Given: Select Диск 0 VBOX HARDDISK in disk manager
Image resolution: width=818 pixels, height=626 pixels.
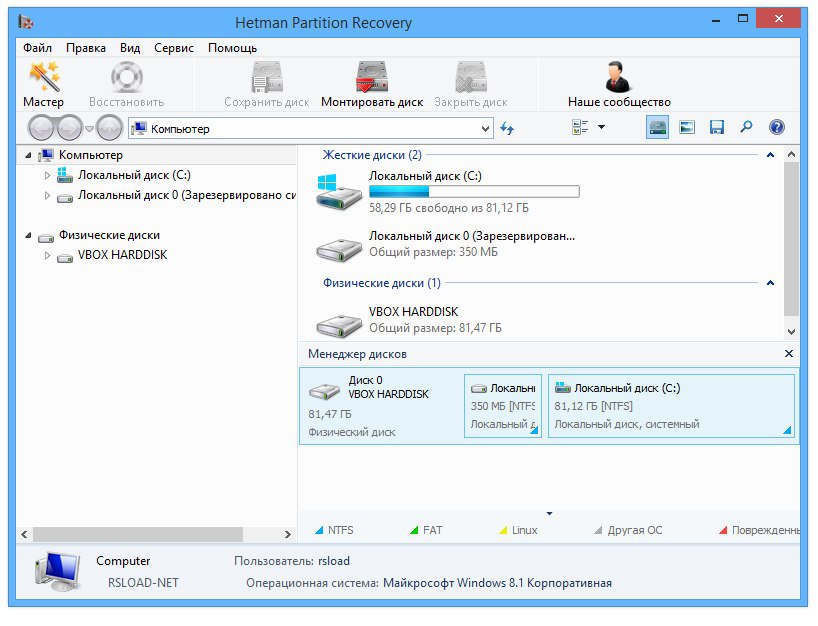Looking at the screenshot, I should tap(381, 406).
